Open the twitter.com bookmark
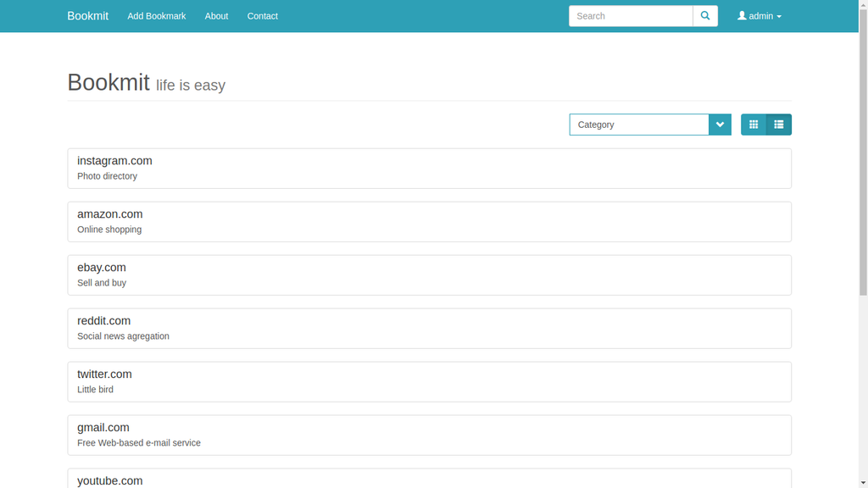868x488 pixels. (x=104, y=374)
